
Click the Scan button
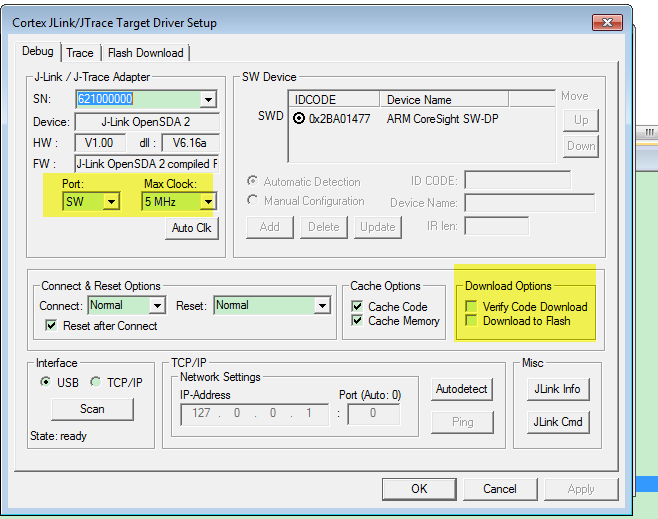pyautogui.click(x=92, y=409)
